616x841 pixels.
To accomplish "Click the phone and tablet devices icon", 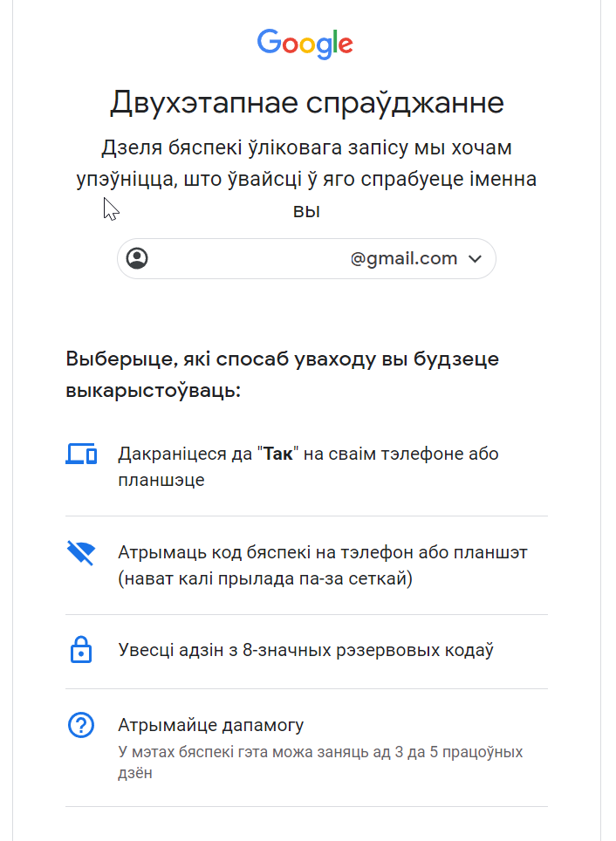I will 81,454.
